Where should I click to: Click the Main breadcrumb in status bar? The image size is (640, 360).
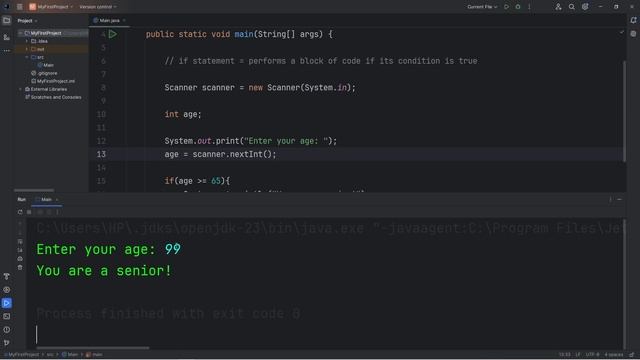coord(70,355)
